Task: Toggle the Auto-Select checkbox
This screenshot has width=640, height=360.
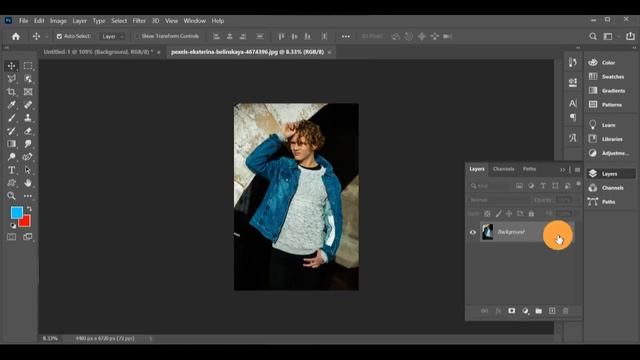Action: click(59, 36)
